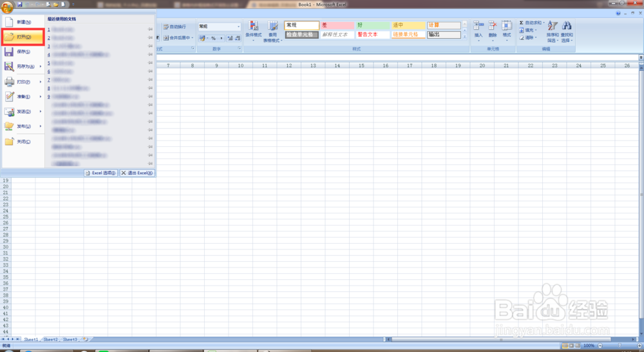Click the accounting number format icon

coord(202,38)
